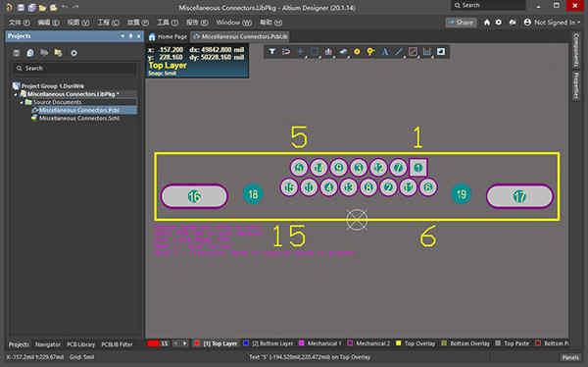The image size is (588, 367).
Task: Click the Projects panel open folder icon
Action: point(44,53)
